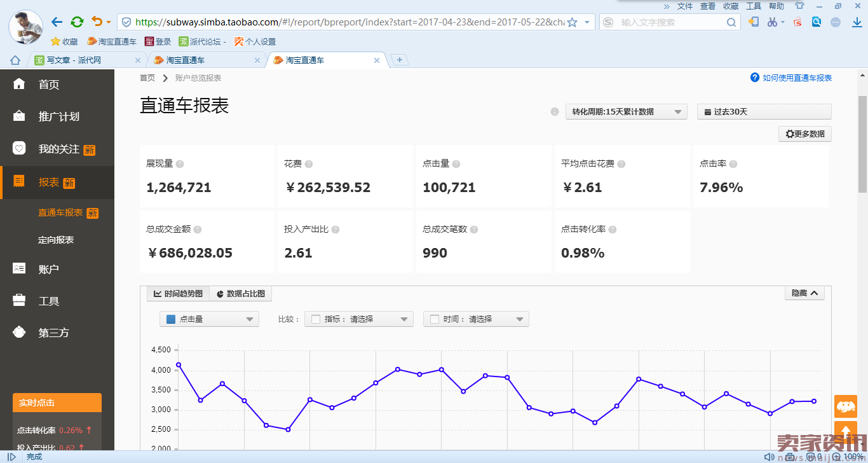868x463 pixels.
Task: Click blue color swatch beside 点击量
Action: (171, 319)
